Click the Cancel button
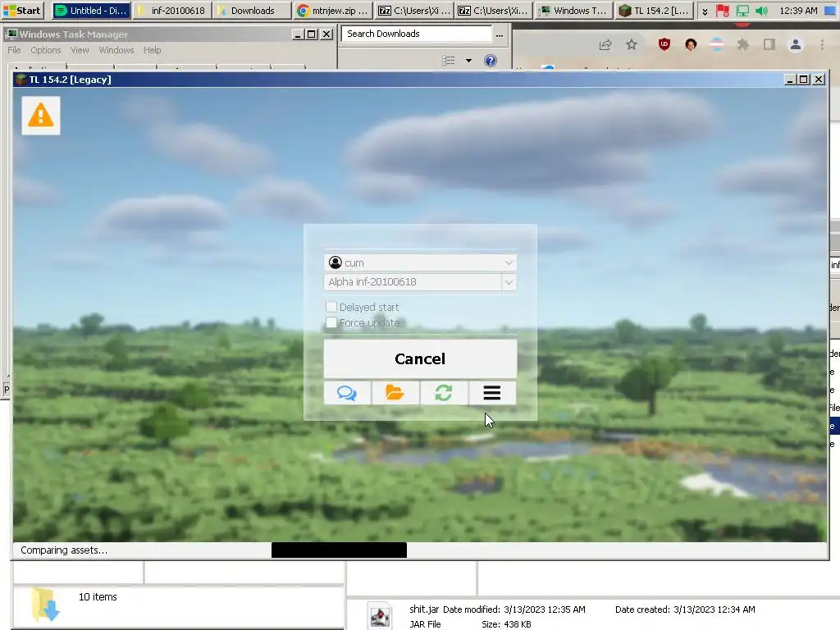The height and width of the screenshot is (630, 840). pos(420,358)
